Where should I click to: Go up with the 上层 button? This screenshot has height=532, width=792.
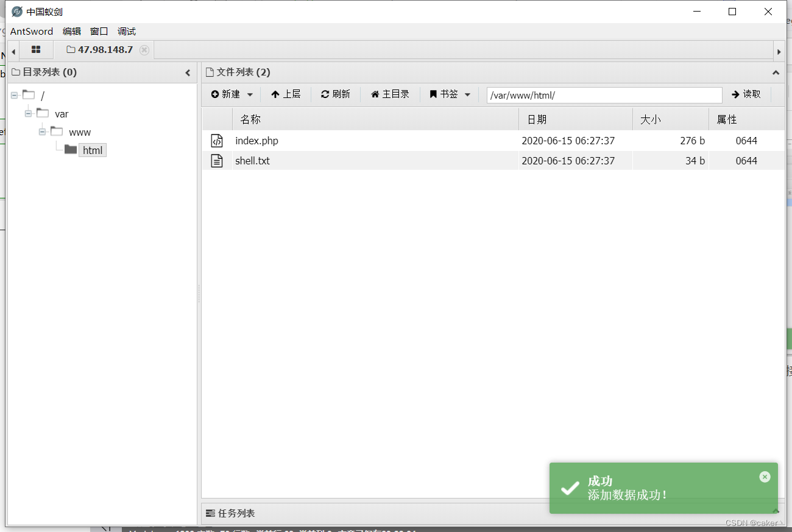[286, 94]
